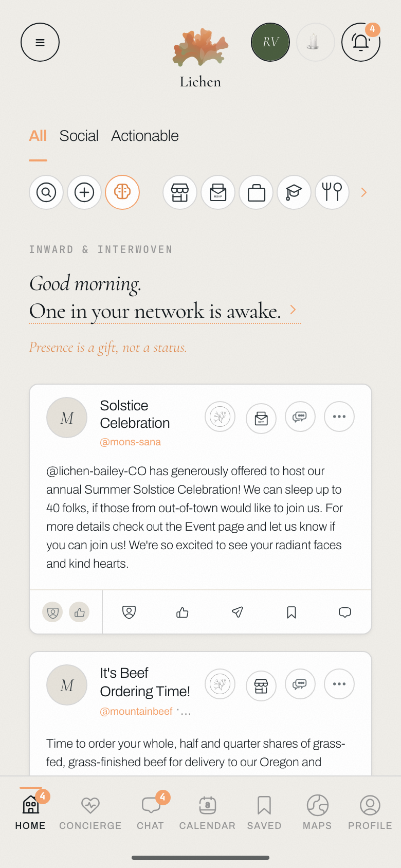The height and width of the screenshot is (868, 401).
Task: Toggle like on Solstice Celebration post
Action: point(183,612)
